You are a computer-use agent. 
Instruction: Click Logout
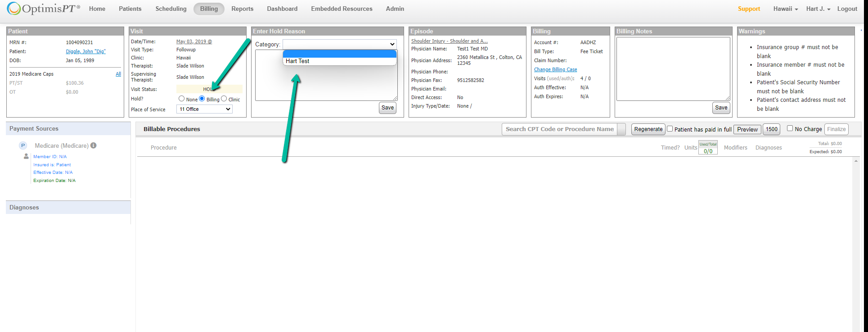coord(847,9)
